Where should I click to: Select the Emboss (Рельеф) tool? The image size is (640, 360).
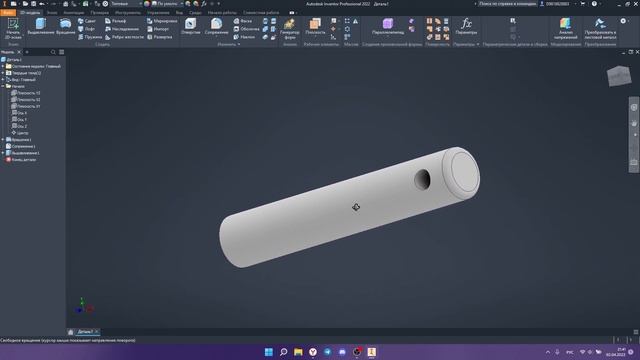point(116,21)
